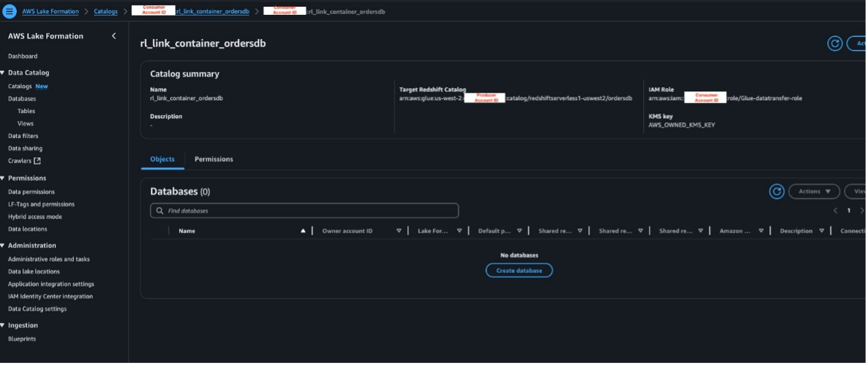
Task: Open Application integration settings
Action: [x=51, y=284]
